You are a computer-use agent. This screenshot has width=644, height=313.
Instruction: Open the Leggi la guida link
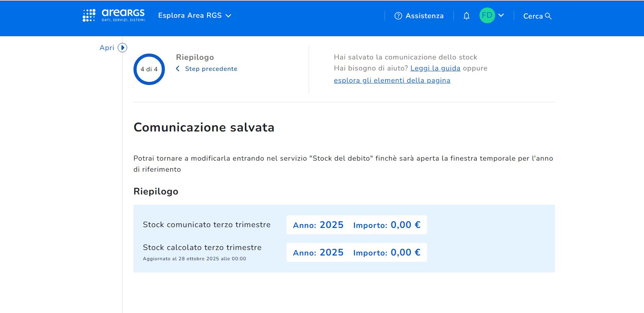pos(435,68)
